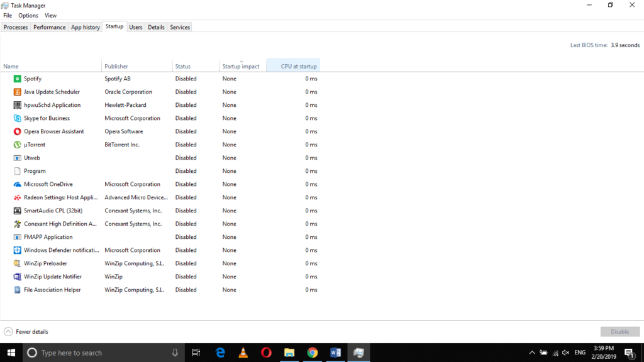
Task: Select the Oracle Corporation publisher cell
Action: [128, 92]
